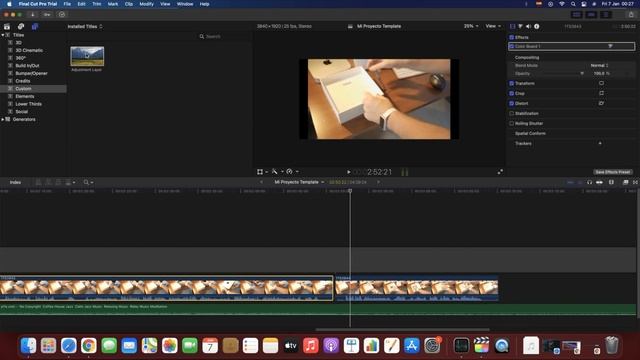Image resolution: width=640 pixels, height=360 pixels.
Task: Toggle timeline headphones audio skimming icon
Action: [589, 182]
